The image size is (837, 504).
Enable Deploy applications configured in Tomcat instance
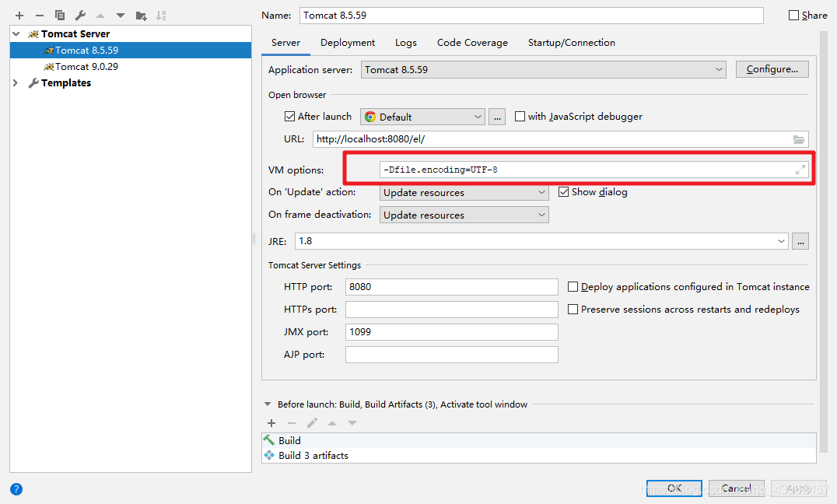573,287
